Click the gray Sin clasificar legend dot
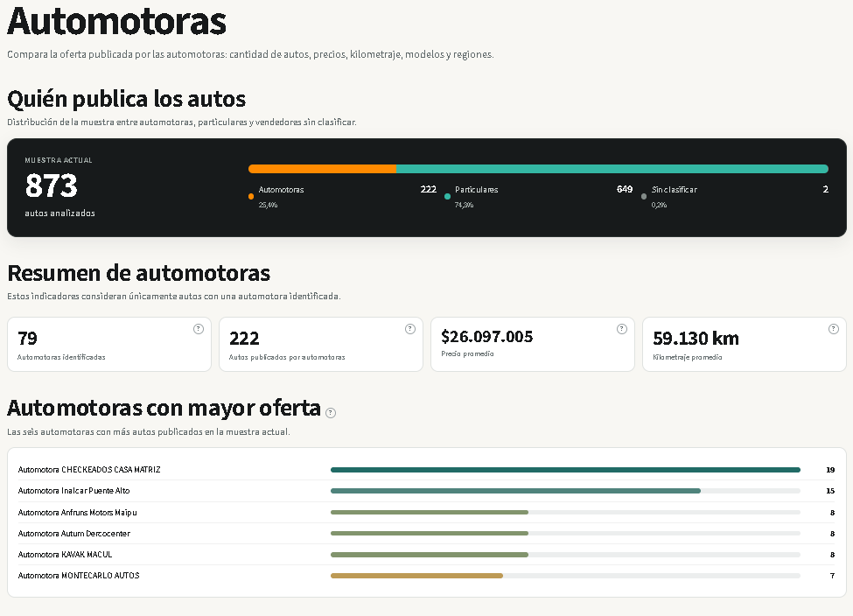853x616 pixels. point(644,197)
